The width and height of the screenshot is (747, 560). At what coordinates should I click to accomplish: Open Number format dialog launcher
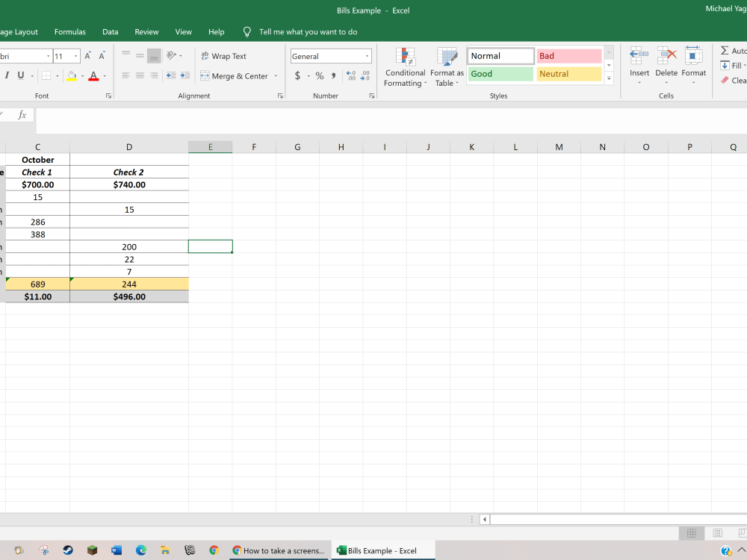click(371, 96)
